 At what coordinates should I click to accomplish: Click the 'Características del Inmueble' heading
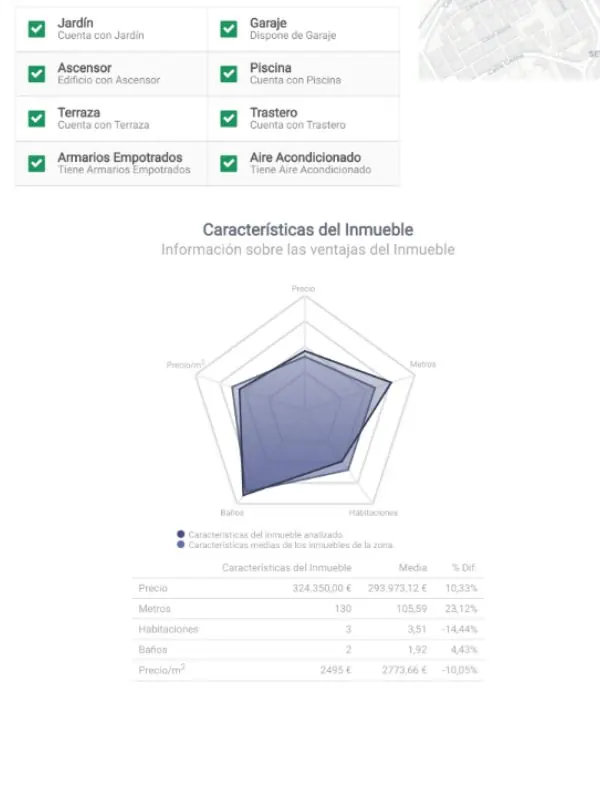[300, 229]
